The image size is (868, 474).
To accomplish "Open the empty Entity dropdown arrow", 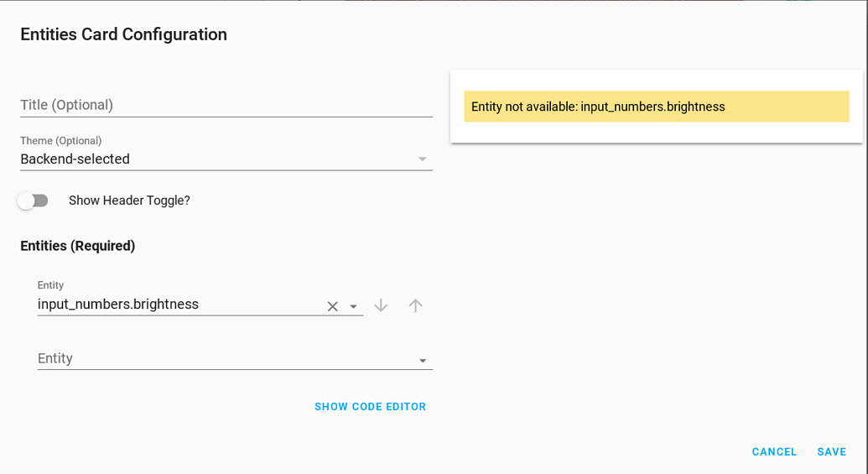I will 423,361.
